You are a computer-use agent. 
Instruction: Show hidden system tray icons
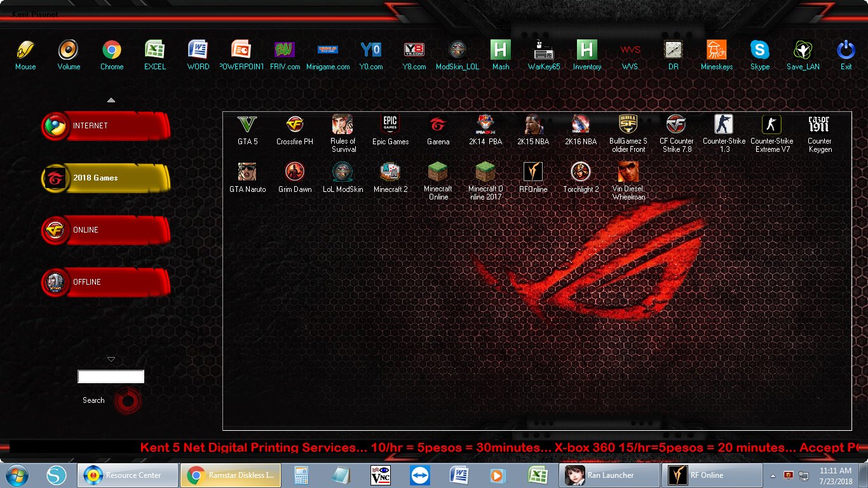[773, 475]
